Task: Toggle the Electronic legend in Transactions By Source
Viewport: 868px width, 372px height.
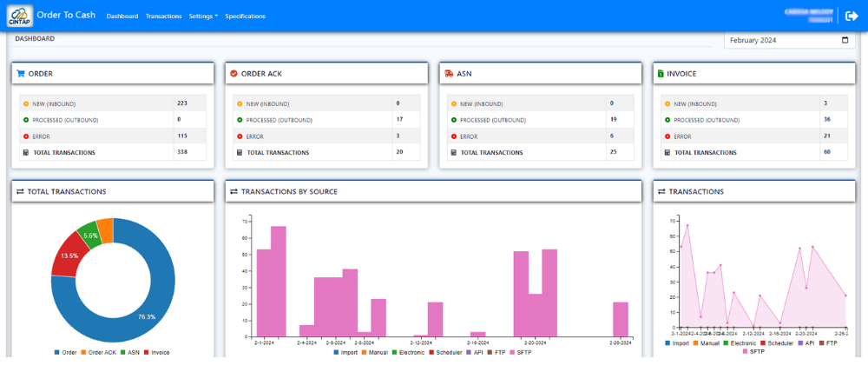Action: point(408,352)
